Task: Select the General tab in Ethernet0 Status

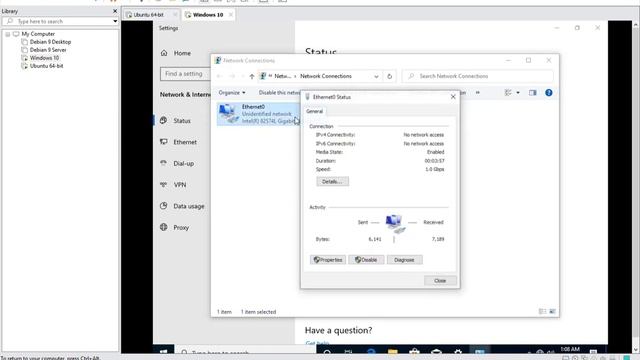Action: coord(314,111)
